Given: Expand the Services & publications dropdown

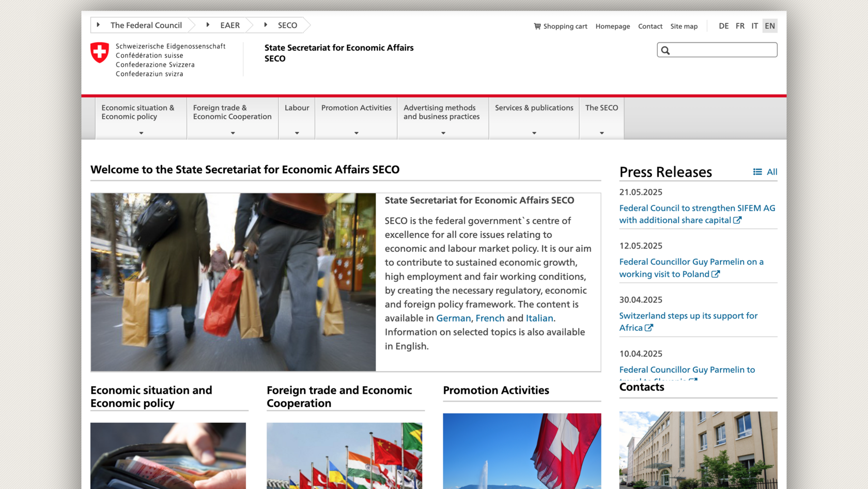Looking at the screenshot, I should pos(533,132).
